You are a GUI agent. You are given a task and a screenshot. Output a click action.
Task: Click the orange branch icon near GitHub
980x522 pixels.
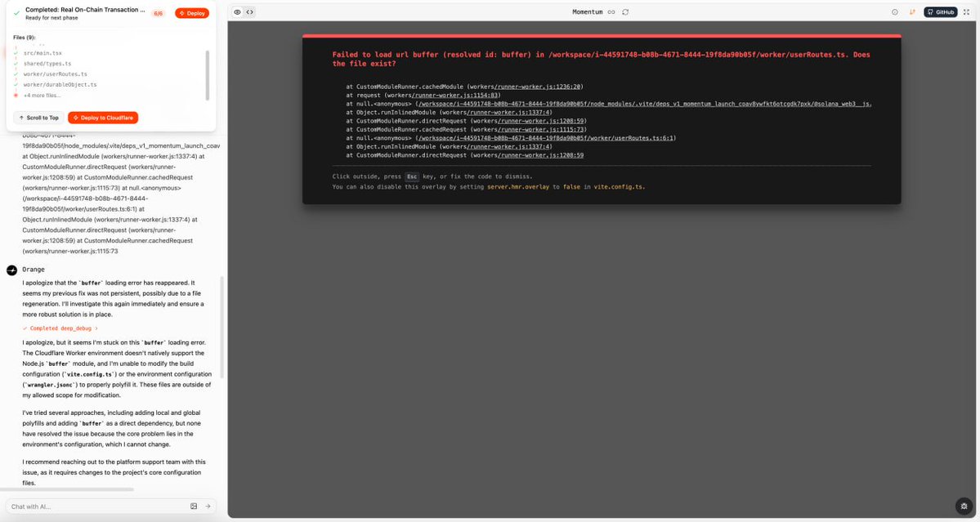[911, 10]
